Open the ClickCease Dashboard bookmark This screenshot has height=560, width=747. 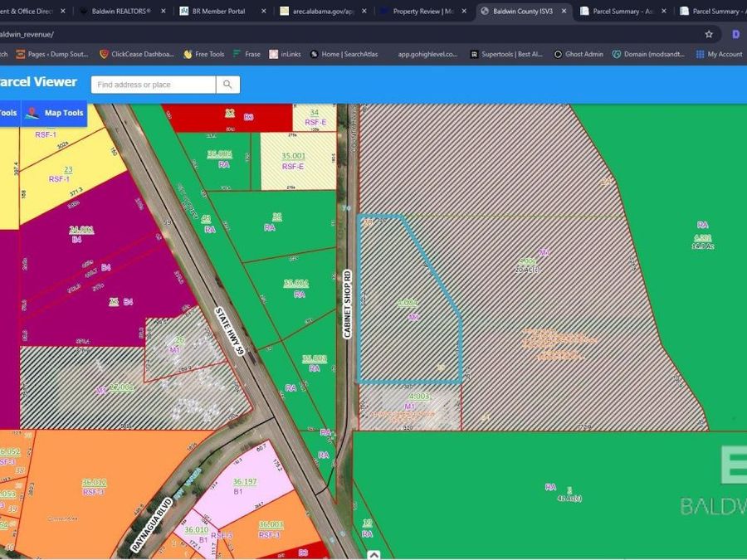point(137,54)
